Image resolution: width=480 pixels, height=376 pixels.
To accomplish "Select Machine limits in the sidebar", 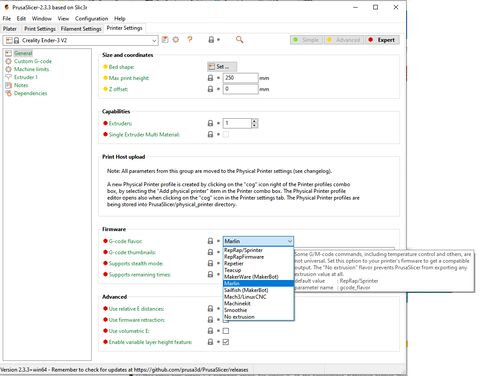I will pyautogui.click(x=31, y=69).
